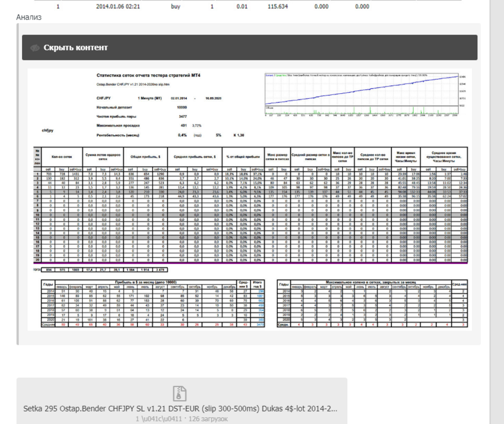Click the zip archive attachment icon
Viewport: 504px width, 424px height.
pyautogui.click(x=179, y=393)
